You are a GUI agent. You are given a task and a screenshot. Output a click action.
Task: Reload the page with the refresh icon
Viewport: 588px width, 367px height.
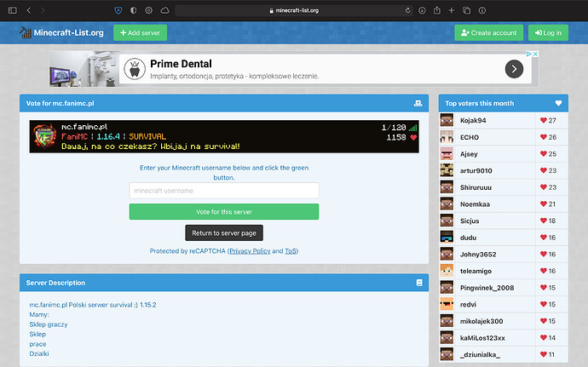(407, 10)
